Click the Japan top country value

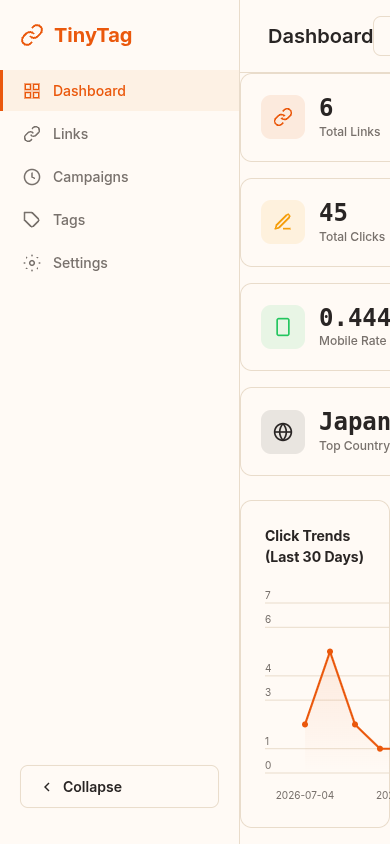tap(354, 421)
